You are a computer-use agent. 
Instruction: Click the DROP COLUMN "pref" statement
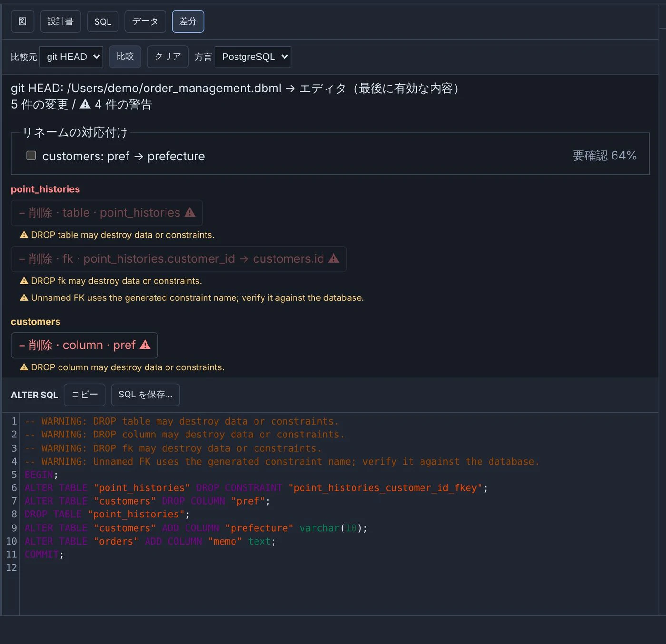click(x=147, y=501)
